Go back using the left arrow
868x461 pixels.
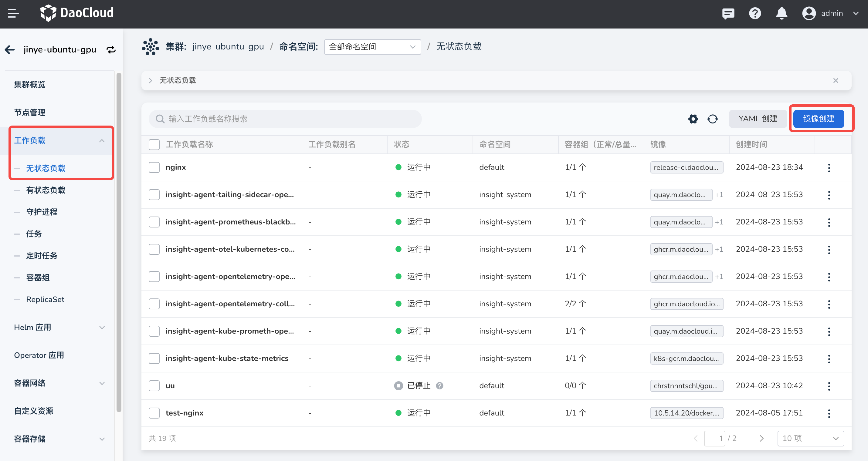[10, 50]
